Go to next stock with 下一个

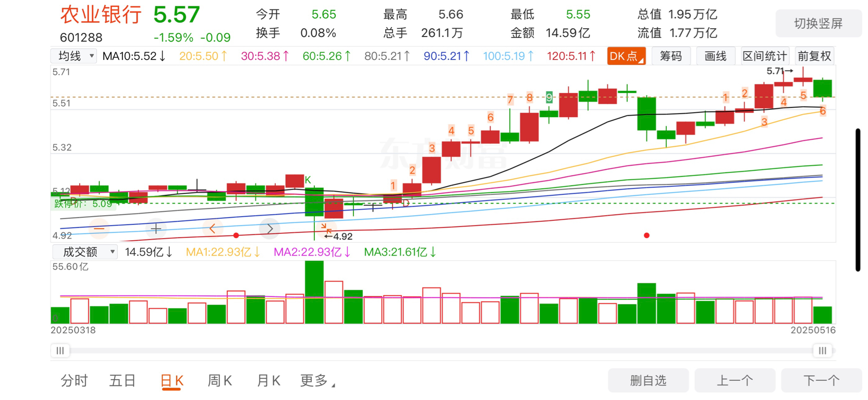click(x=822, y=381)
